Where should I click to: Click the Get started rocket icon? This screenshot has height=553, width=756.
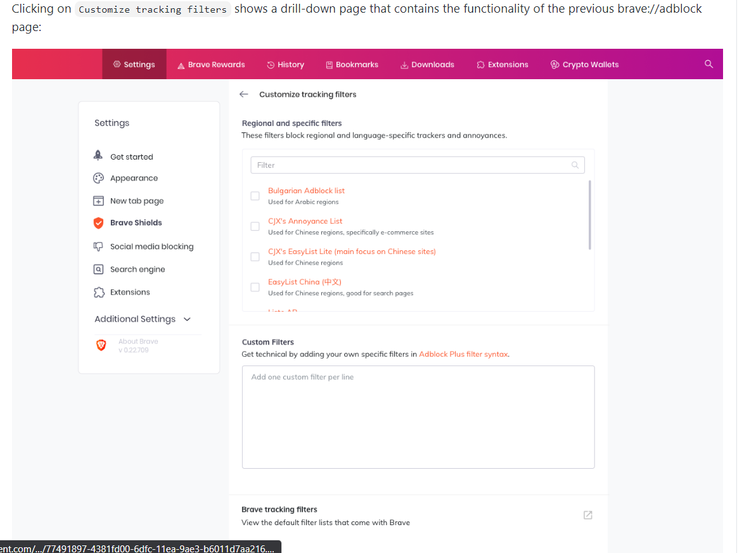click(98, 156)
